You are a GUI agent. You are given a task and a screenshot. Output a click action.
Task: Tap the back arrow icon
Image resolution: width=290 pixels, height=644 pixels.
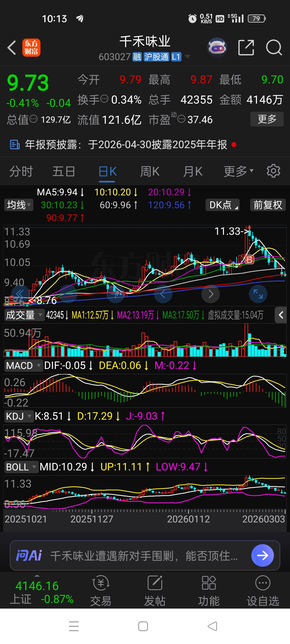click(x=12, y=48)
